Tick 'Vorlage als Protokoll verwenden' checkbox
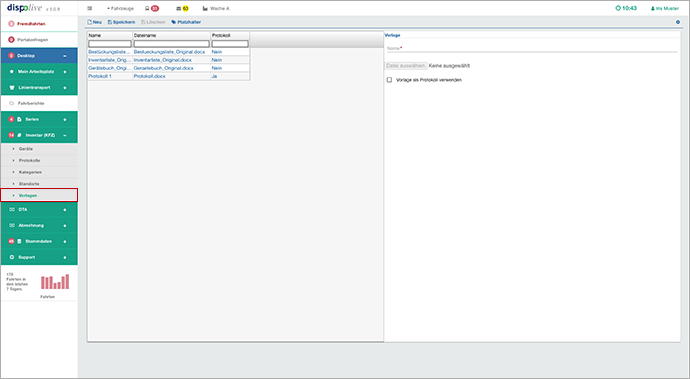 (389, 80)
